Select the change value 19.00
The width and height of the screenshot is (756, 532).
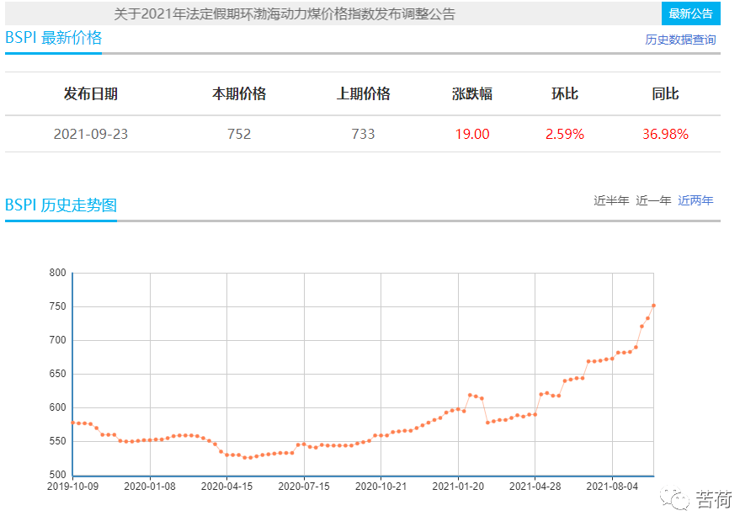[472, 134]
